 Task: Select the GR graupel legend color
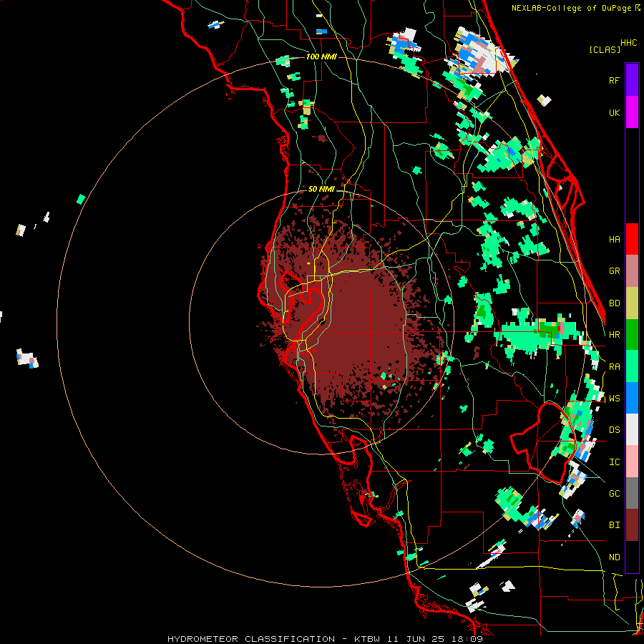click(632, 271)
